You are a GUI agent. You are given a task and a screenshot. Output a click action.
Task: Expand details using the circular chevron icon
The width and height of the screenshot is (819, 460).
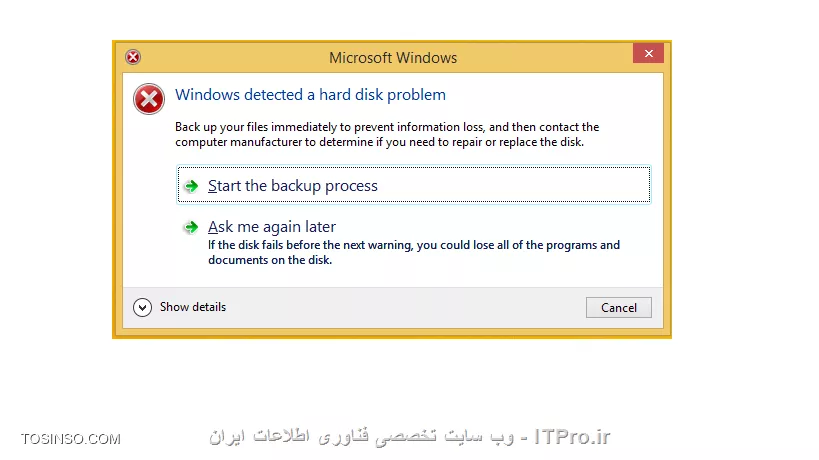pos(142,308)
